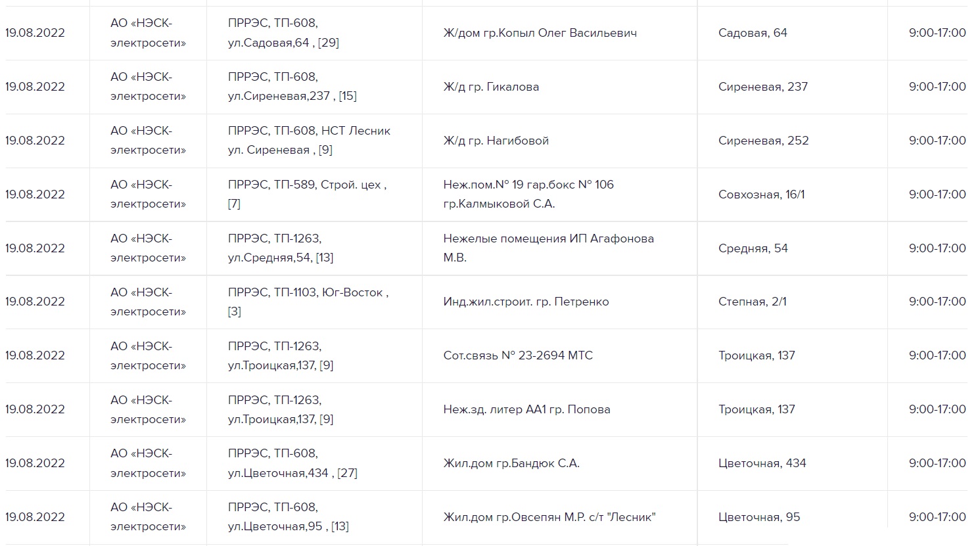
Task: Click the ТП-608 НСТ Лесник cell
Action: [309, 141]
